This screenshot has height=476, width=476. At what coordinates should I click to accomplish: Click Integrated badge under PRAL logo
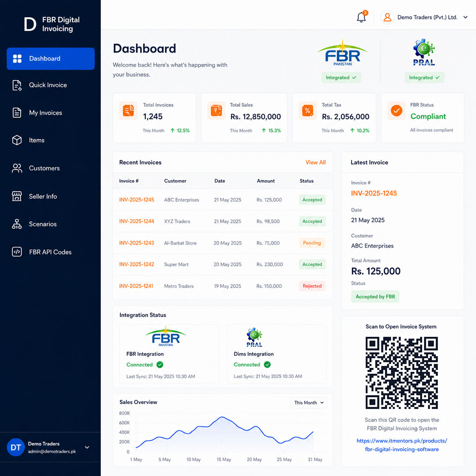(424, 78)
